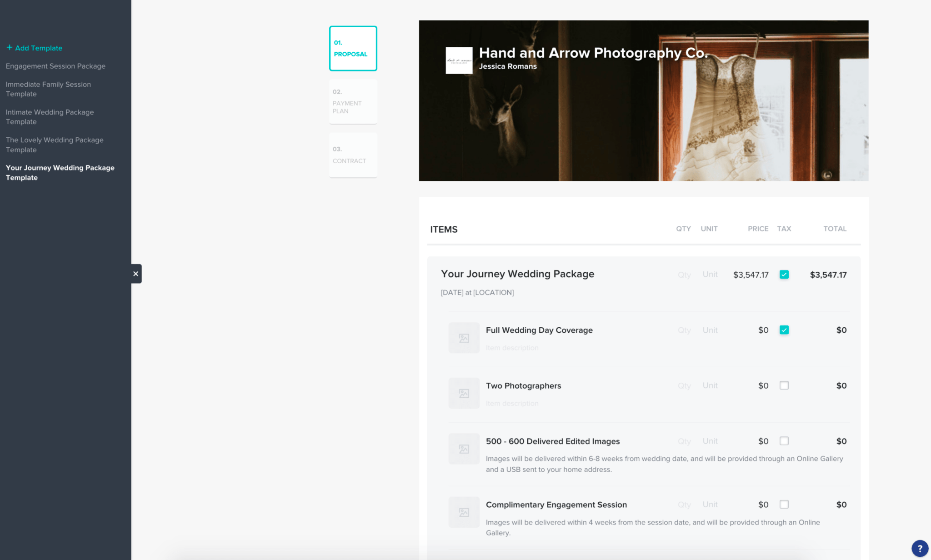This screenshot has height=560, width=931.
Task: Check tax box for Complimentary Engagement Session
Action: click(x=784, y=505)
